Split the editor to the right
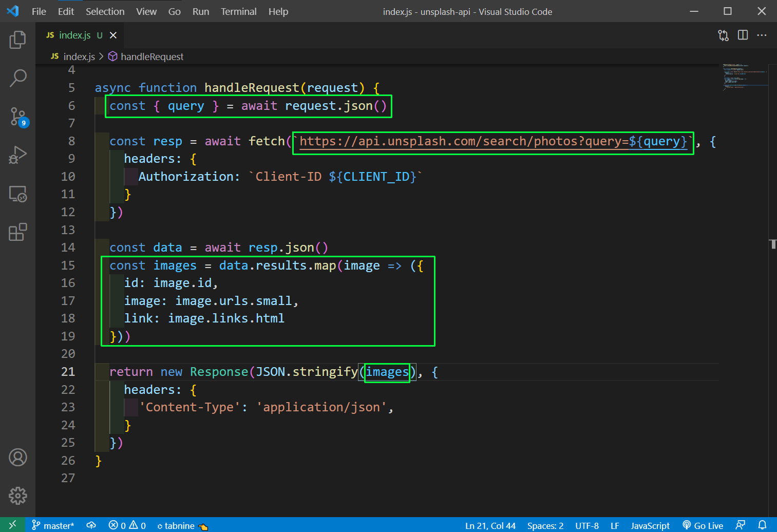This screenshot has height=532, width=777. point(743,35)
